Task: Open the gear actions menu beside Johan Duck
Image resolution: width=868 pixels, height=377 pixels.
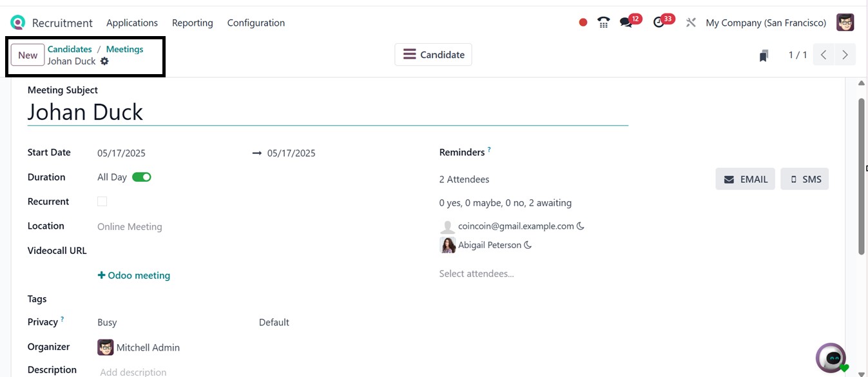Action: pyautogui.click(x=104, y=61)
